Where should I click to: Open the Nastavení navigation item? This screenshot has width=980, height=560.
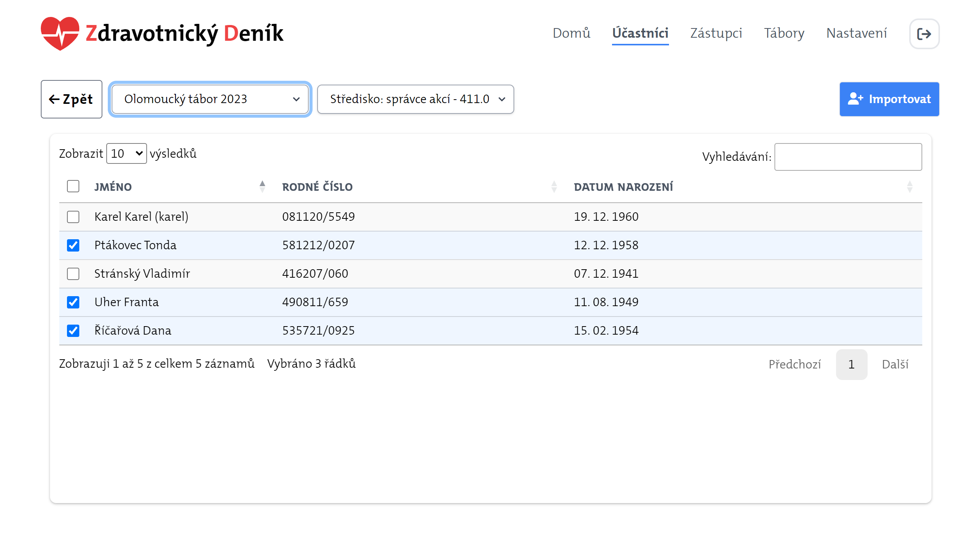(x=857, y=33)
